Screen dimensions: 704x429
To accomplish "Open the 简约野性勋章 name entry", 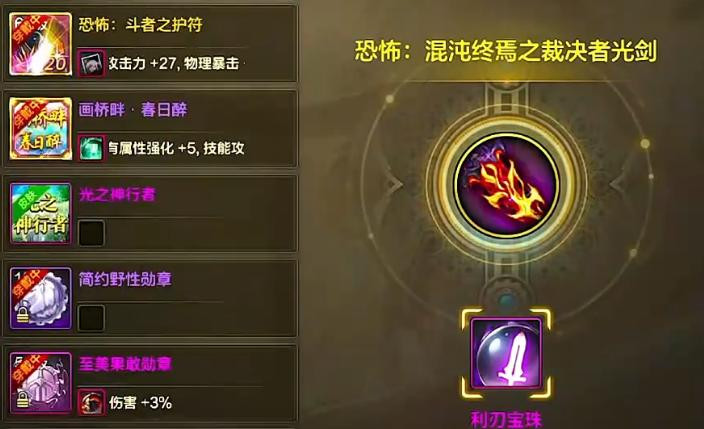I will (125, 279).
